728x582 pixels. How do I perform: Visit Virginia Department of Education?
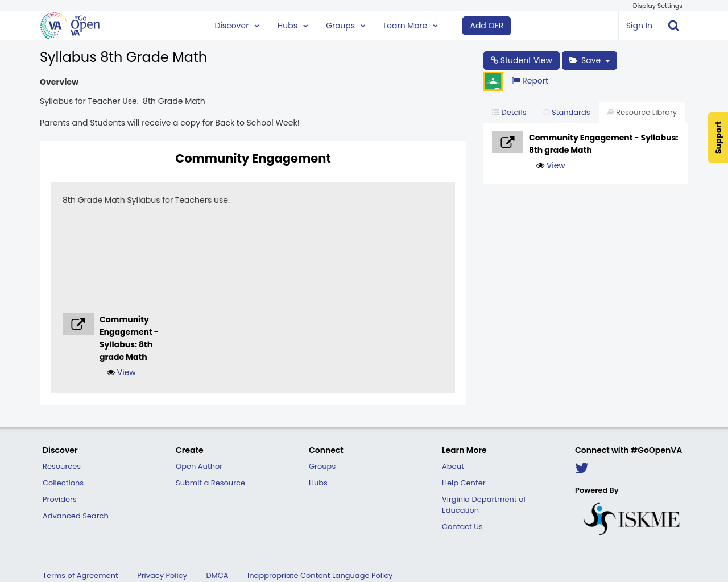click(x=483, y=504)
